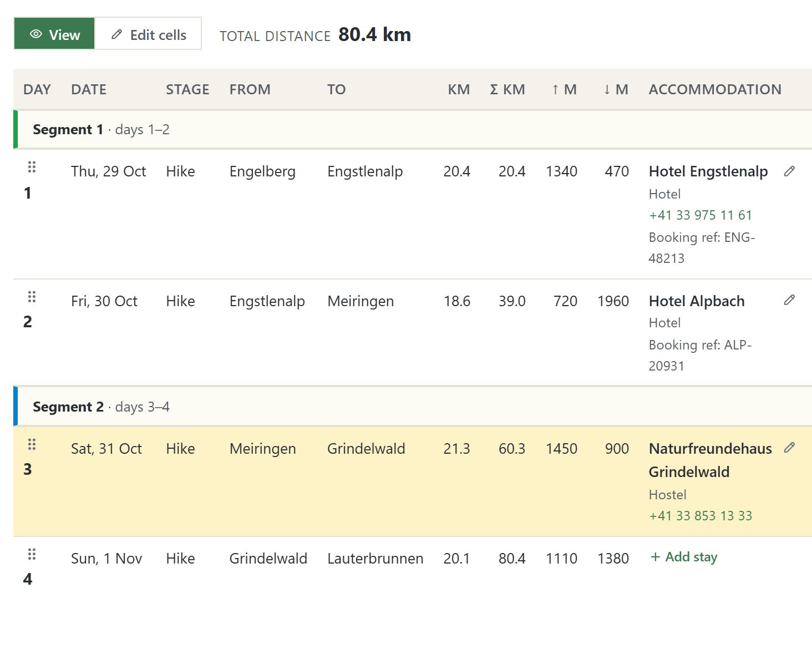Click the STAGE column header
The height and width of the screenshot is (649, 812).
coord(187,89)
